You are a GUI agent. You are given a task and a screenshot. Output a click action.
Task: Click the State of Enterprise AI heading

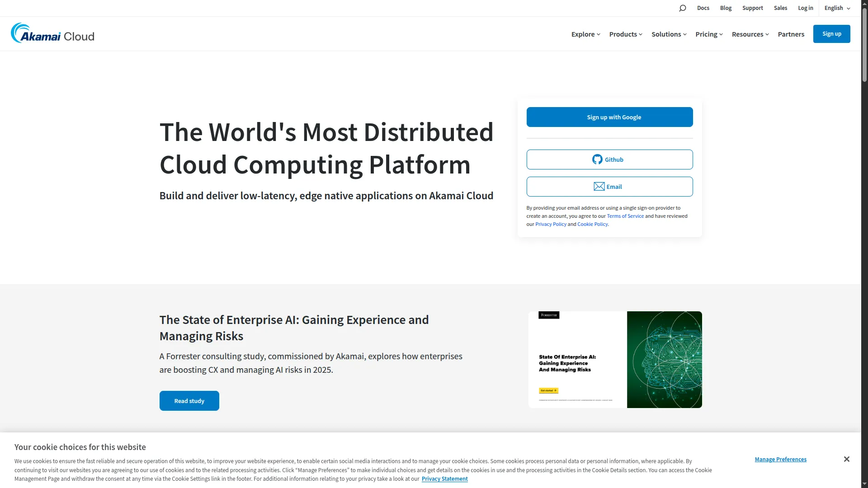tap(294, 328)
